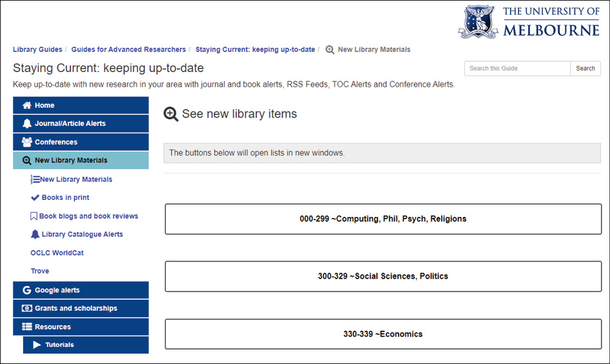610x364 pixels.
Task: Click the Staying Current page title
Action: (x=108, y=68)
